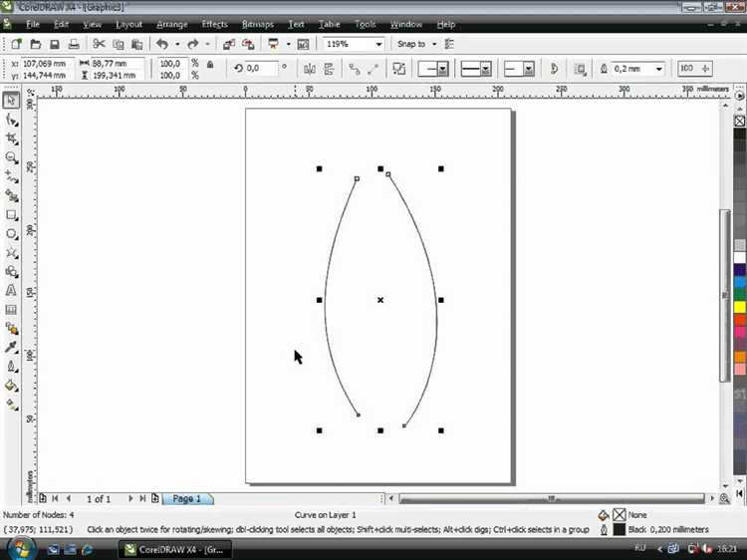
Task: Click the RU language indicator in tray
Action: pyautogui.click(x=639, y=549)
